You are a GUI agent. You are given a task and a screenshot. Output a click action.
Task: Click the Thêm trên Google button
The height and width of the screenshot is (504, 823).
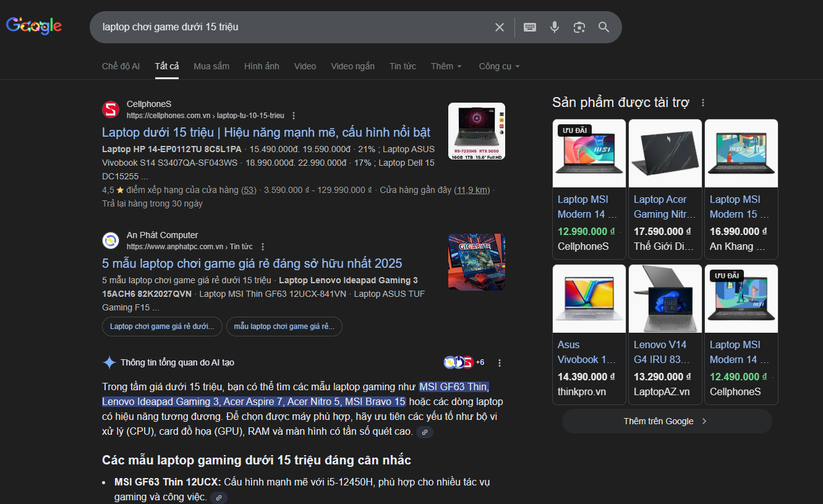tap(667, 421)
